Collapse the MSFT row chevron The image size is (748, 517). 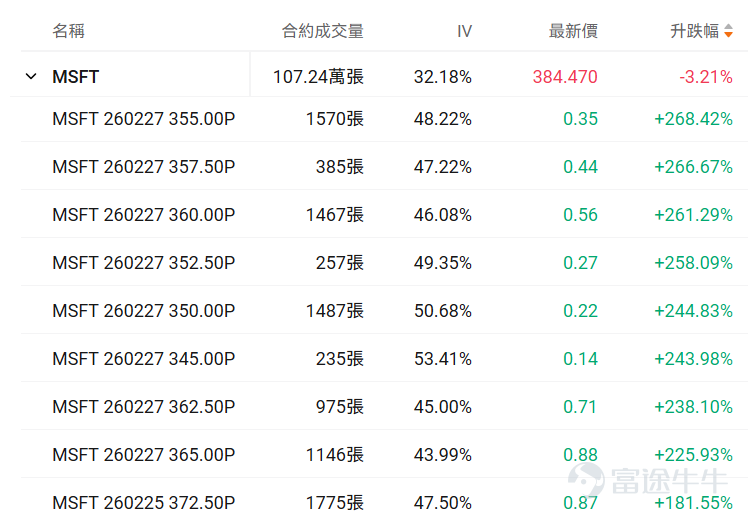point(31,76)
